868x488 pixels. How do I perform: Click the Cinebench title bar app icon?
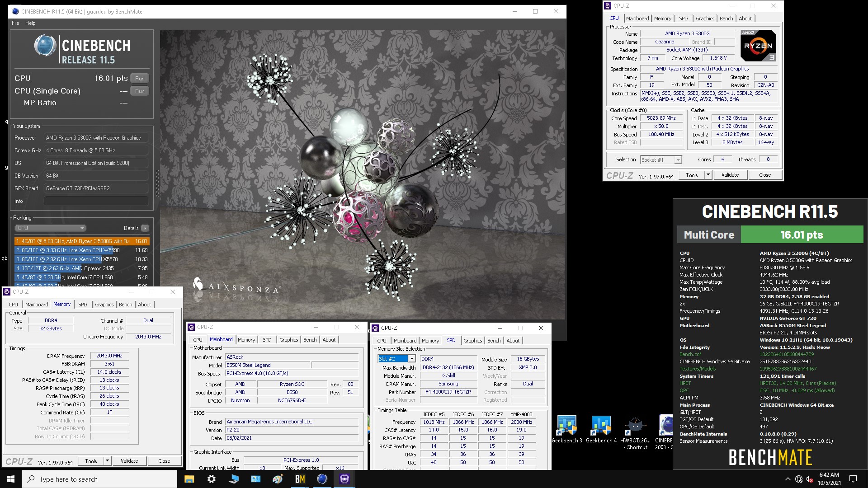[16, 12]
